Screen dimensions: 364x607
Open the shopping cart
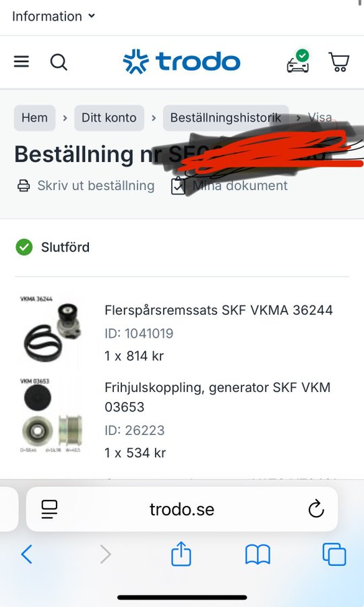[339, 62]
